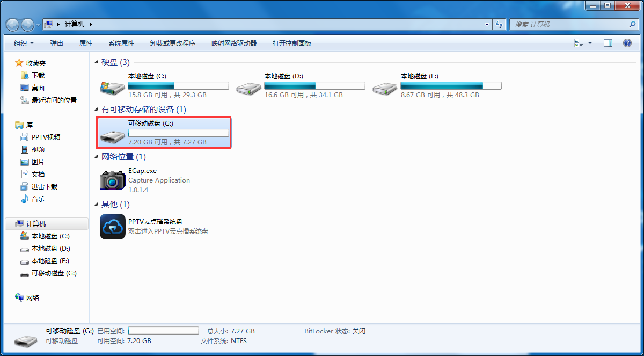The image size is (644, 356).
Task: Refresh the 计算机 location
Action: click(500, 25)
